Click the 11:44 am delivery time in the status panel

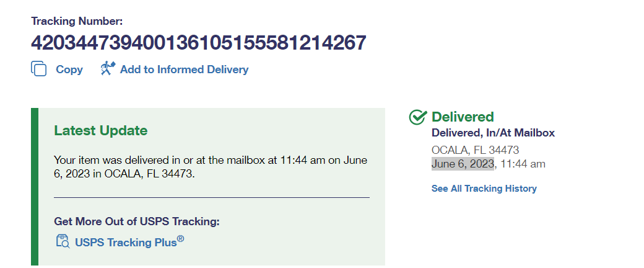pos(523,164)
